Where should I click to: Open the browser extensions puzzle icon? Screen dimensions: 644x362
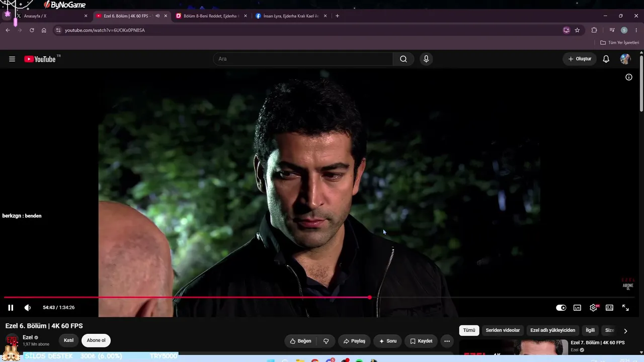pos(594,30)
